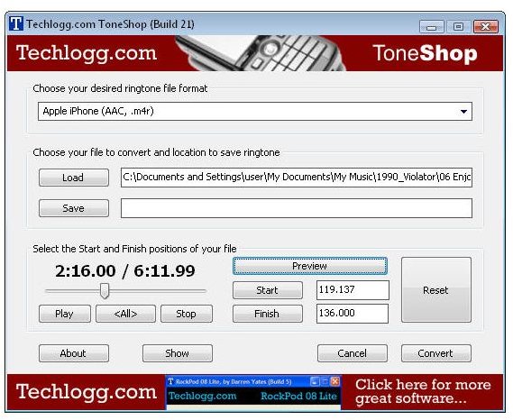
Task: Play the loaded audio file
Action: (x=64, y=314)
